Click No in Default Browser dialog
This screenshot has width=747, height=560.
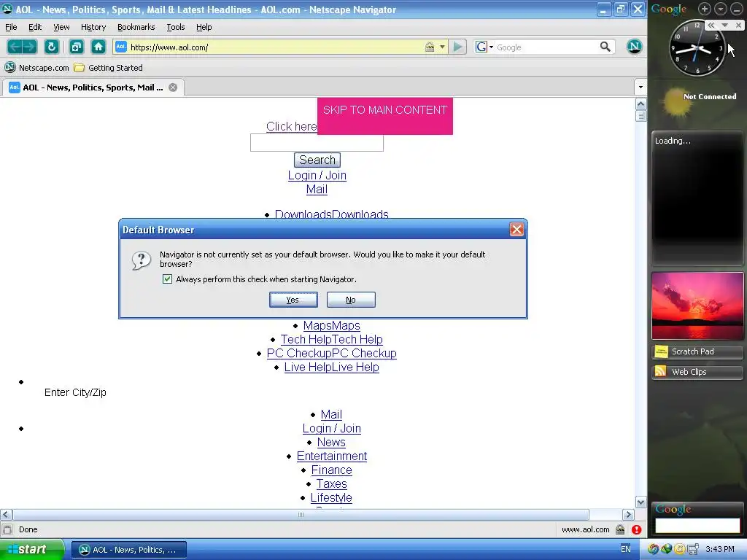[x=351, y=300]
